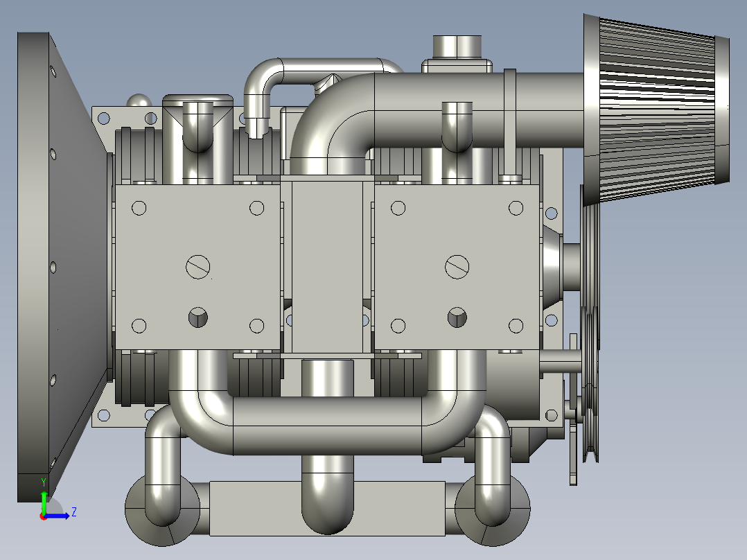This screenshot has width=747, height=560.
Task: Select the large intake elbow pipe
Action: click(333, 119)
